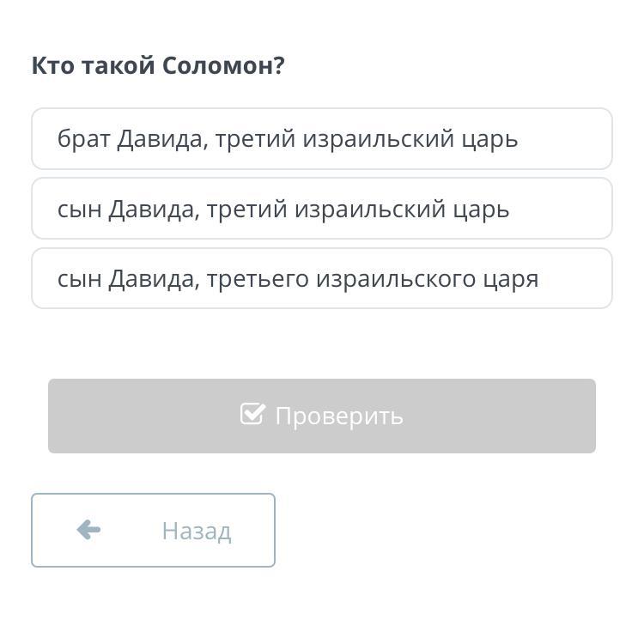The image size is (644, 644).
Task: Submit the quiz answer with Проверить
Action: click(x=321, y=416)
